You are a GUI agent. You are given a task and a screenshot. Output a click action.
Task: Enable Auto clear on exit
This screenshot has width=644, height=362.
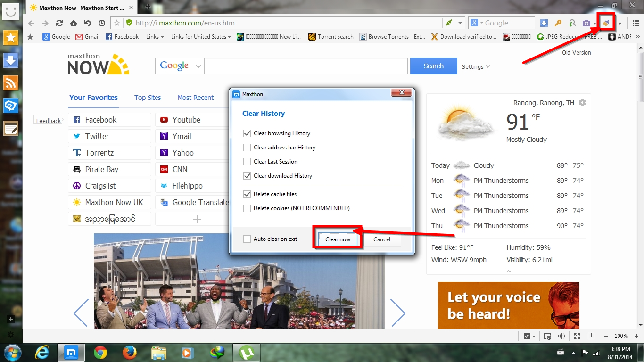pos(247,239)
